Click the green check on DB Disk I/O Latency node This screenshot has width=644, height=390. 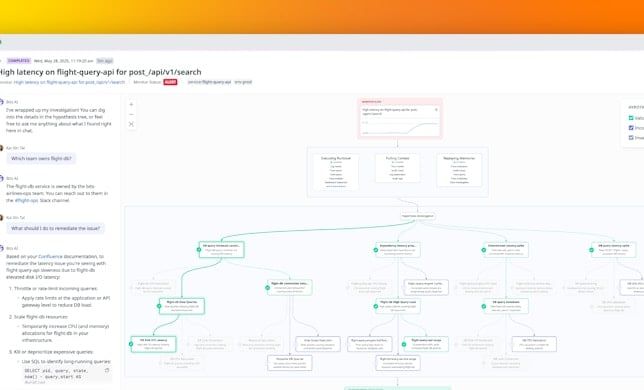[131, 344]
